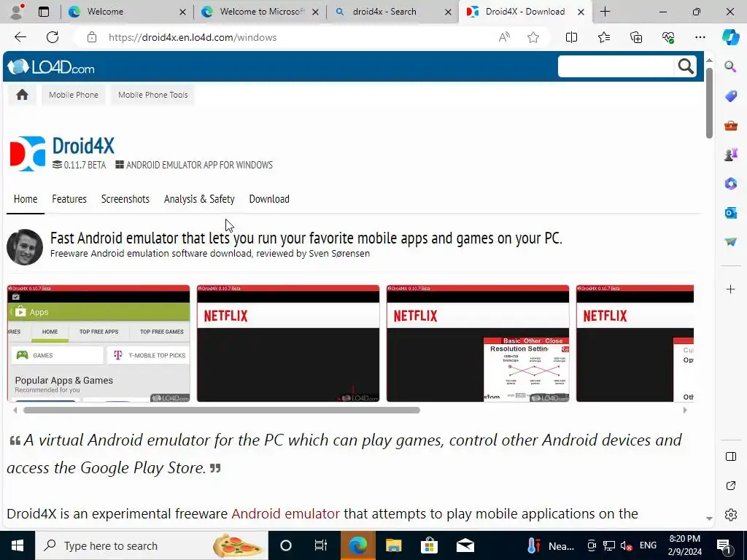Viewport: 747px width, 560px height.
Task: Open sidebar Outlook icon
Action: [x=730, y=212]
